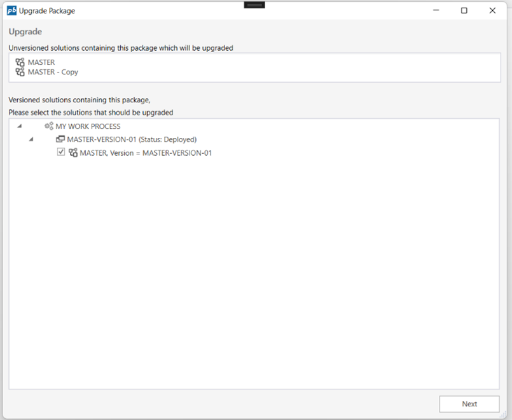Select the MASTER - Copy solution name
This screenshot has width=512, height=420.
coord(53,72)
